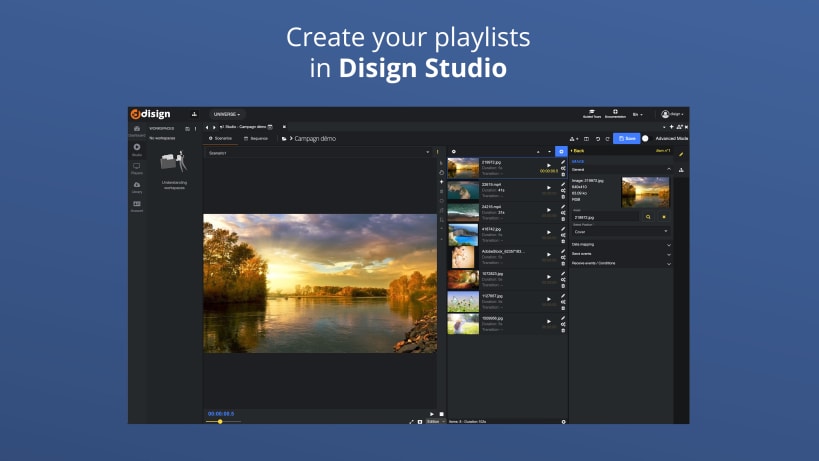The width and height of the screenshot is (819, 461).
Task: Click the hierarchy icon beside the disign logo
Action: [194, 114]
